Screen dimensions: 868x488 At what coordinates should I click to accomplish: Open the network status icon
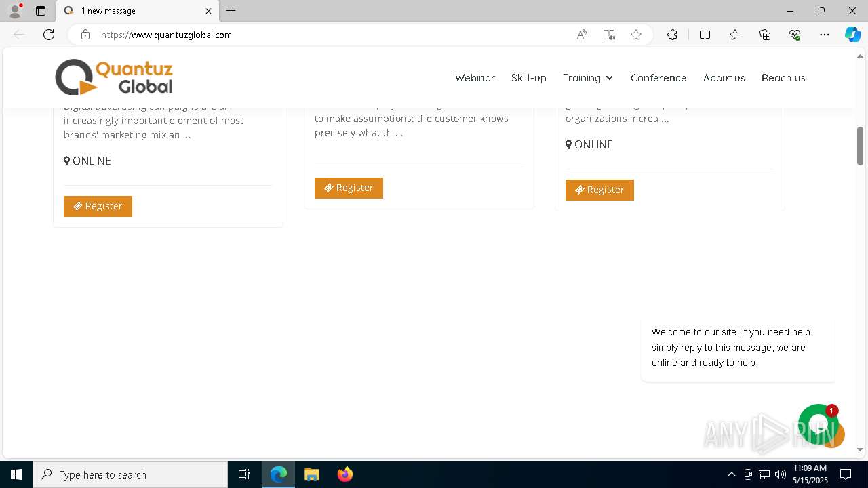[x=764, y=474]
